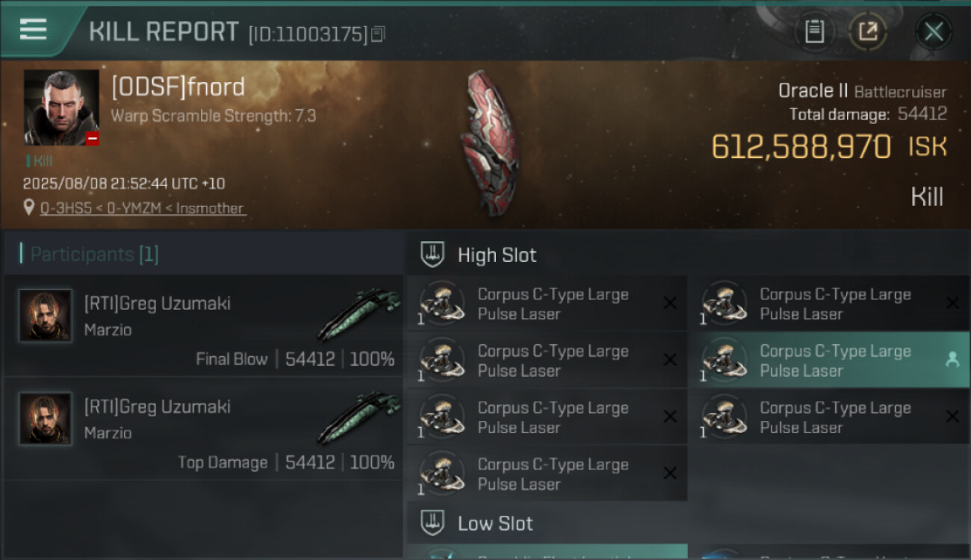The height and width of the screenshot is (560, 971).
Task: Open the 0-3HS5 location link
Action: pyautogui.click(x=64, y=208)
